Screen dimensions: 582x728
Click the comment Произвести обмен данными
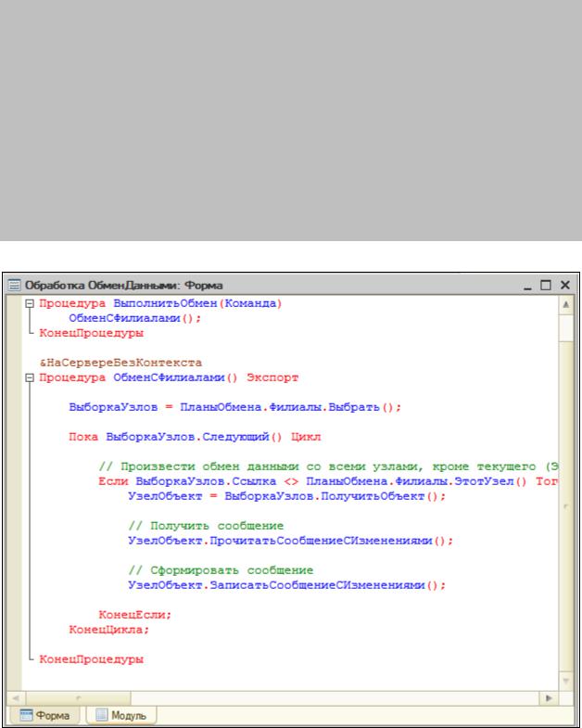click(328, 466)
